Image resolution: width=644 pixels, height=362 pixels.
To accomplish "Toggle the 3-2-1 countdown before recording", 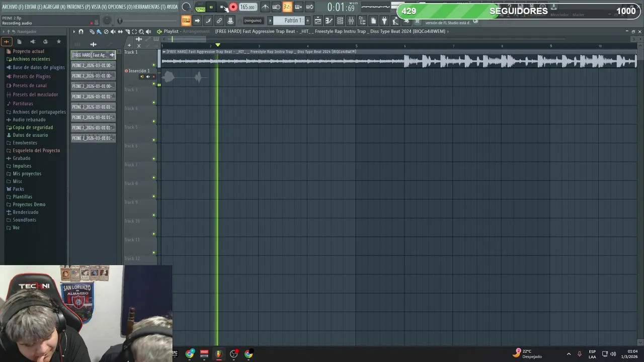I will pos(287,7).
